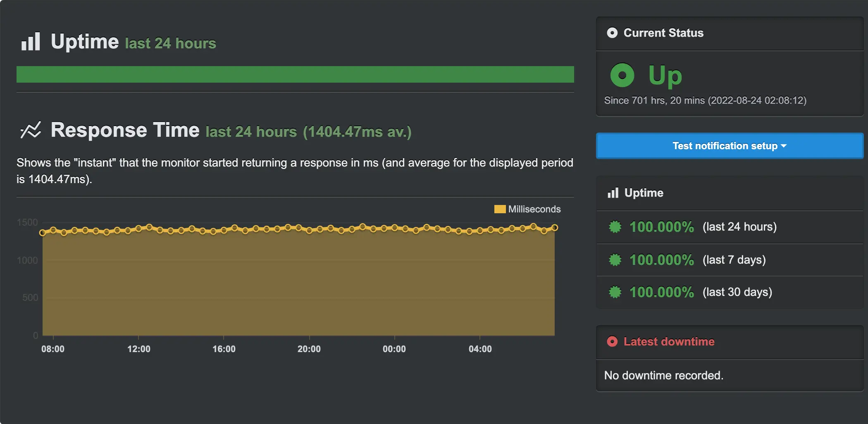
Task: Click the Latest downtime heading
Action: [669, 341]
